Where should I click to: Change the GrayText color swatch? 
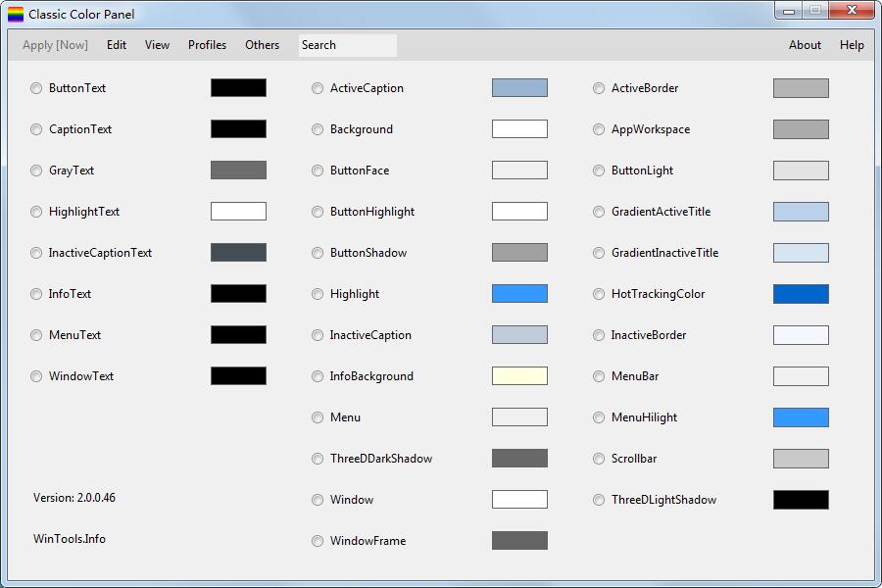tap(238, 171)
